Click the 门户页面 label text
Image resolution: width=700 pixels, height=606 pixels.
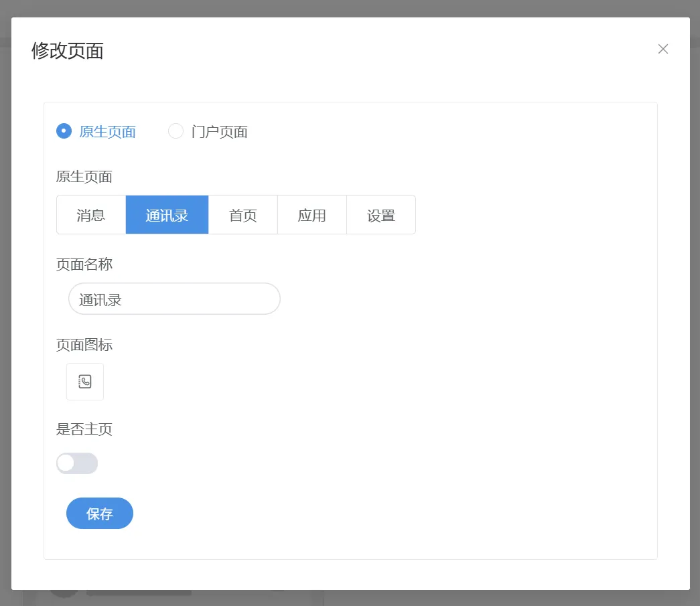click(219, 132)
